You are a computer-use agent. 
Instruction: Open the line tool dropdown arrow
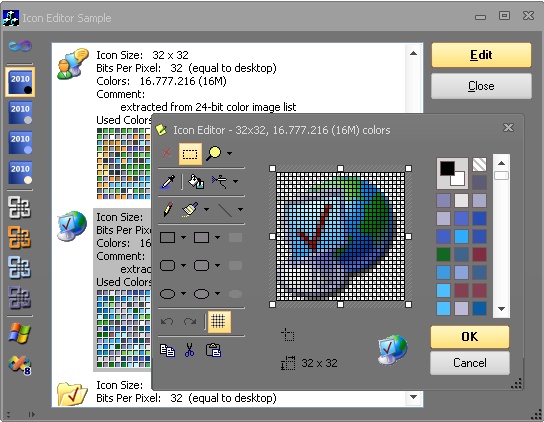tap(240, 210)
